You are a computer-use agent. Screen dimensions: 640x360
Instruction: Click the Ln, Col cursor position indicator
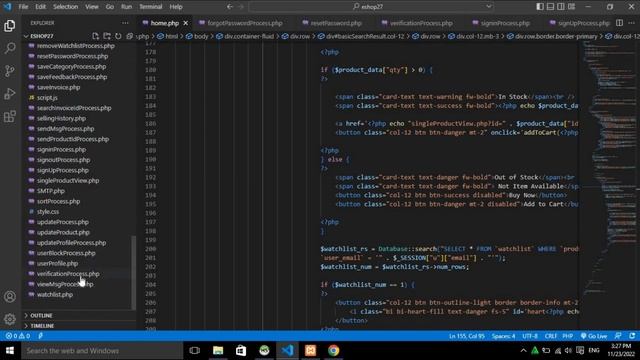[x=467, y=336]
